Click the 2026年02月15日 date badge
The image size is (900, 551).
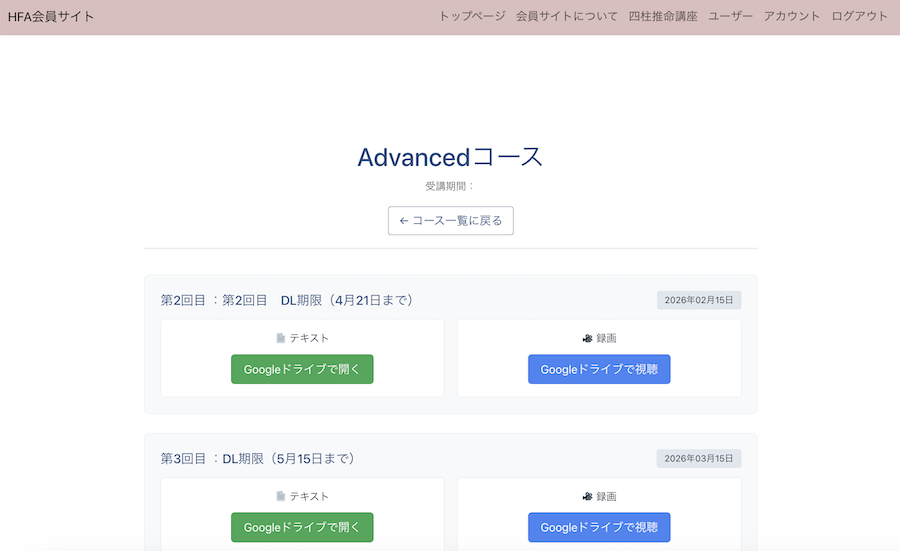tap(699, 300)
